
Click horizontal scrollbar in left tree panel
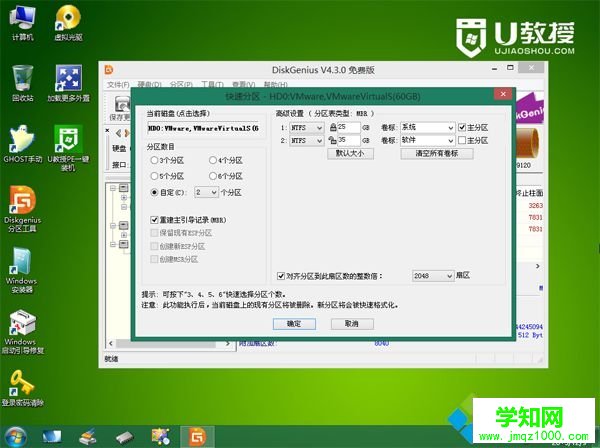pyautogui.click(x=166, y=344)
